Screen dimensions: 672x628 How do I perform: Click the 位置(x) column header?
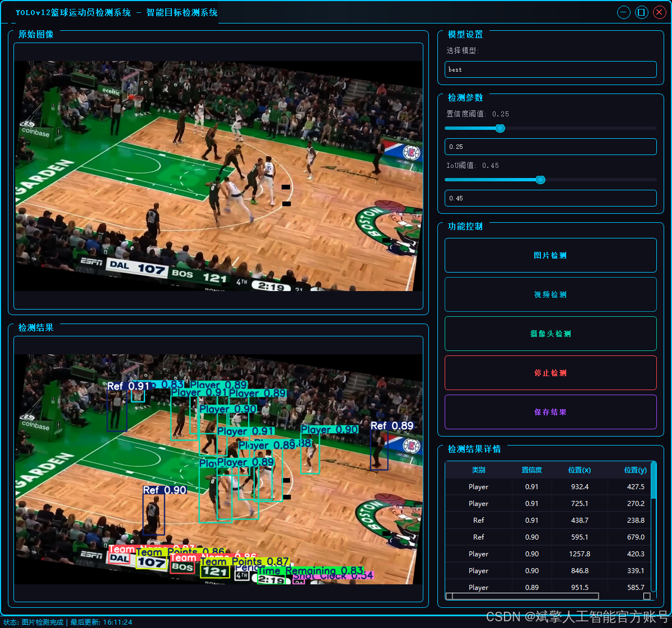[x=580, y=470]
